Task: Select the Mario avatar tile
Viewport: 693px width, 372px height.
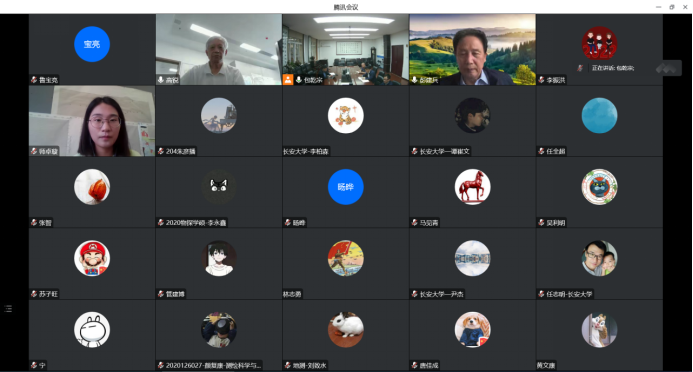Action: pyautogui.click(x=92, y=258)
